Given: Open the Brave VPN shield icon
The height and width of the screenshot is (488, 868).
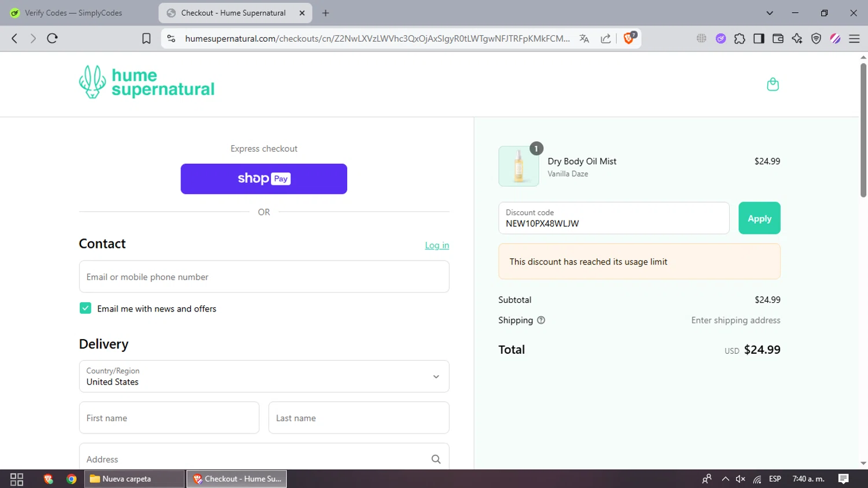Looking at the screenshot, I should pyautogui.click(x=816, y=38).
